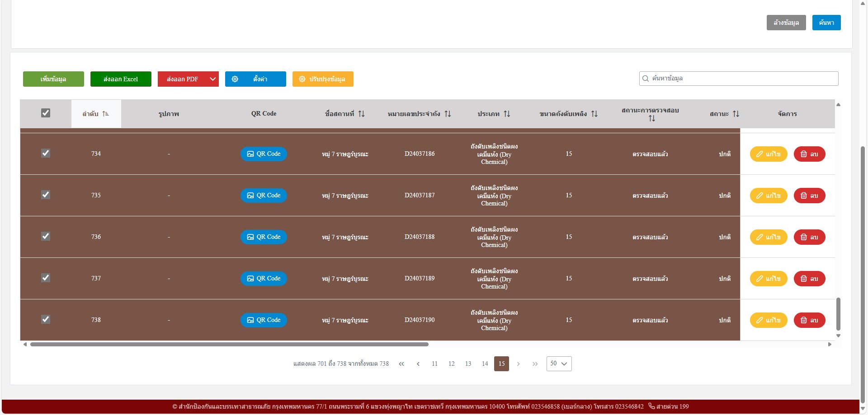Edit row 734 with แก้ไข button
The height and width of the screenshot is (415, 868).
(769, 154)
